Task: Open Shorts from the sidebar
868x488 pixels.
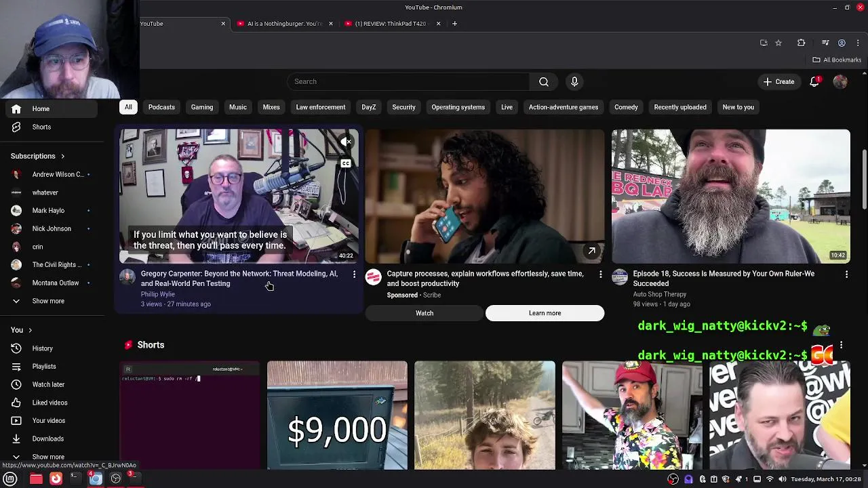Action: click(41, 127)
